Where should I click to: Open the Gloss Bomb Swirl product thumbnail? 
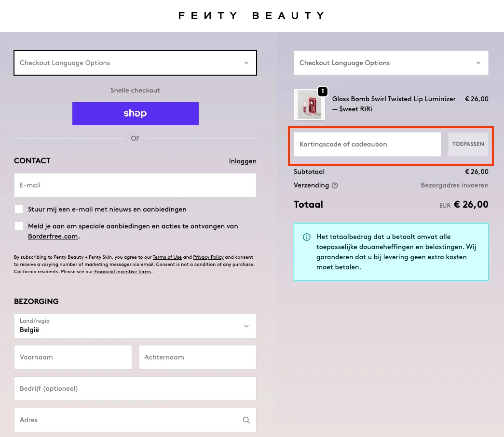309,105
